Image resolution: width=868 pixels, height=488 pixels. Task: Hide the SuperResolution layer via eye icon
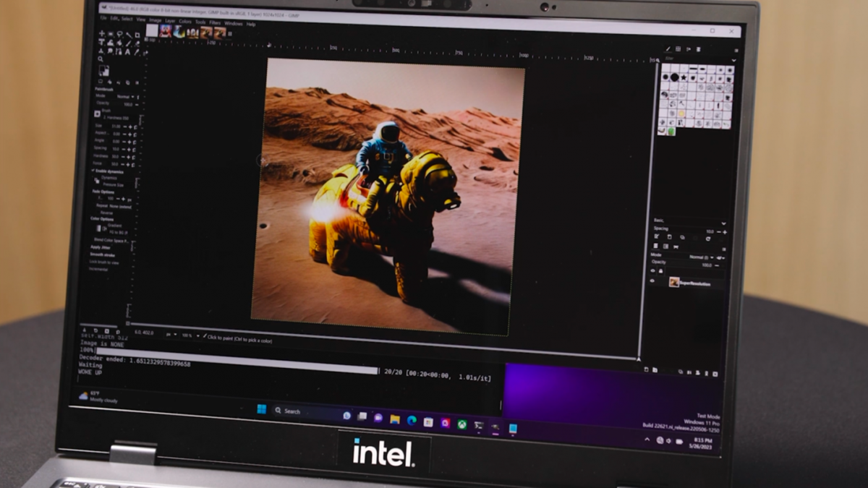tap(652, 281)
